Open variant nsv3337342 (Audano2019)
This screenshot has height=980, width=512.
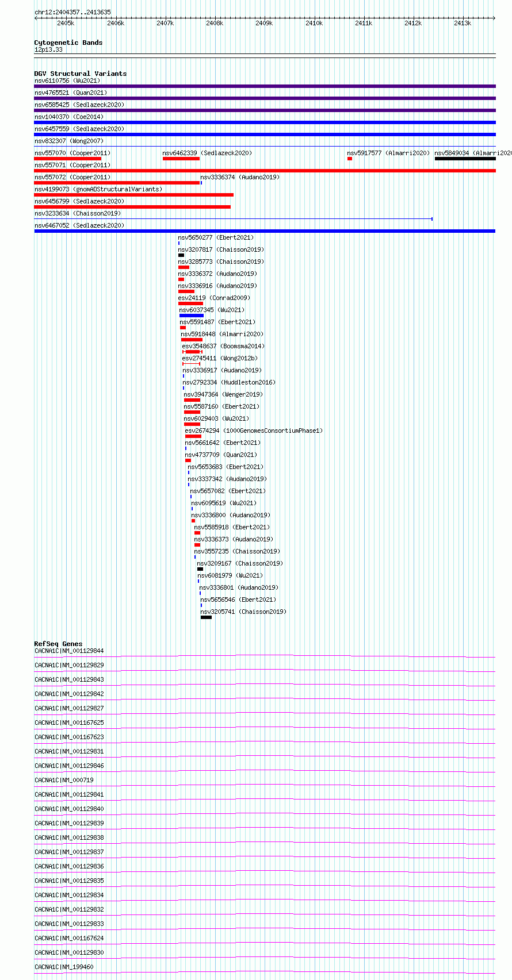pos(227,479)
